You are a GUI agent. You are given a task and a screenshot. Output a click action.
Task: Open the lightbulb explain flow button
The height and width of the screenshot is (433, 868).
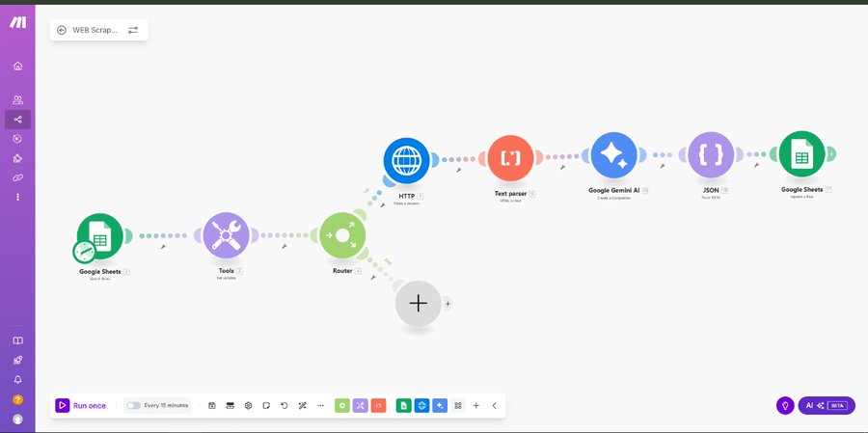(x=785, y=405)
